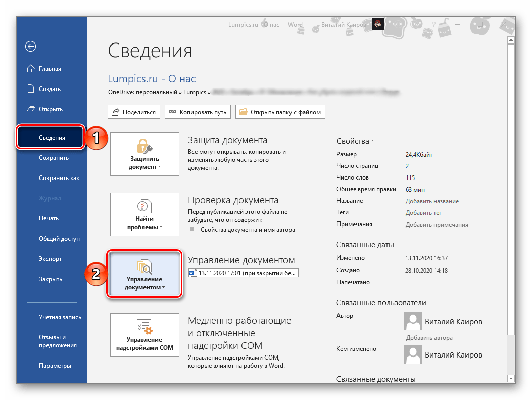Open folder with Открыть папку с файлом
532x400 pixels.
coord(280,112)
